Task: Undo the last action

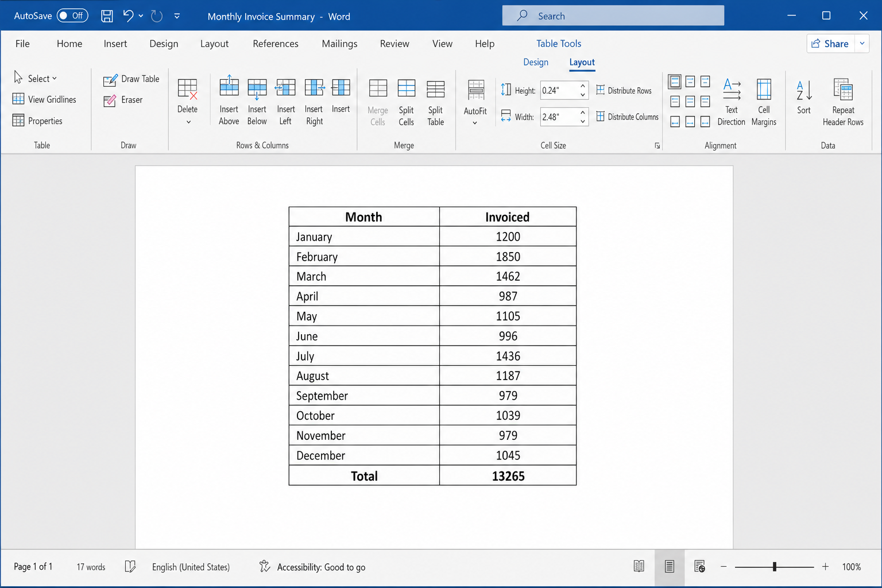Action: coord(128,16)
